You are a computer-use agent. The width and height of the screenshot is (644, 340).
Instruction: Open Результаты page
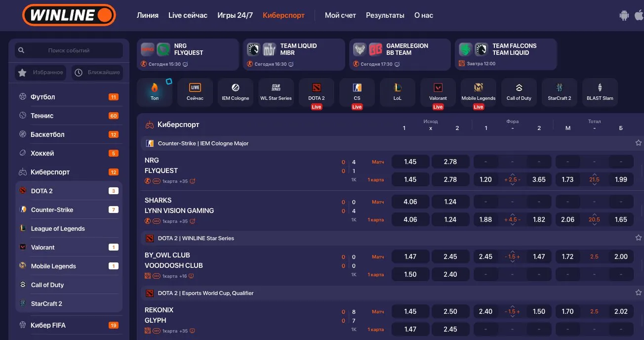(385, 15)
